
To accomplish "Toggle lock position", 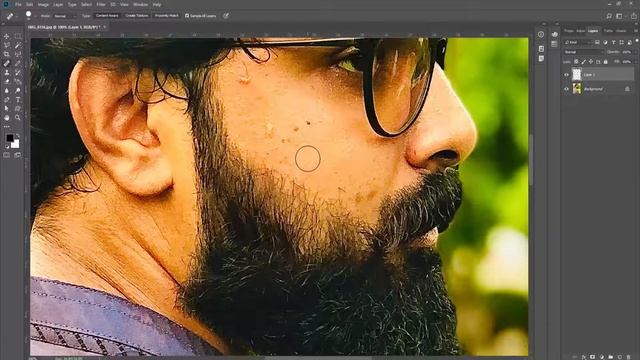I will point(591,62).
